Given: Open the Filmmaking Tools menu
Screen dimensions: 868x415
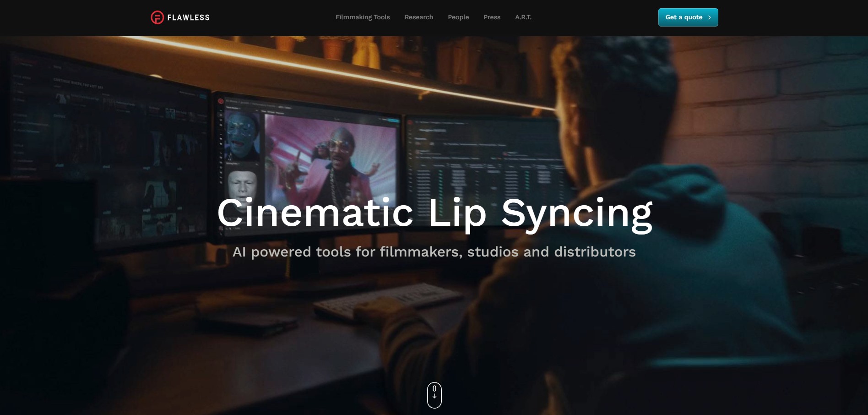Looking at the screenshot, I should point(363,17).
